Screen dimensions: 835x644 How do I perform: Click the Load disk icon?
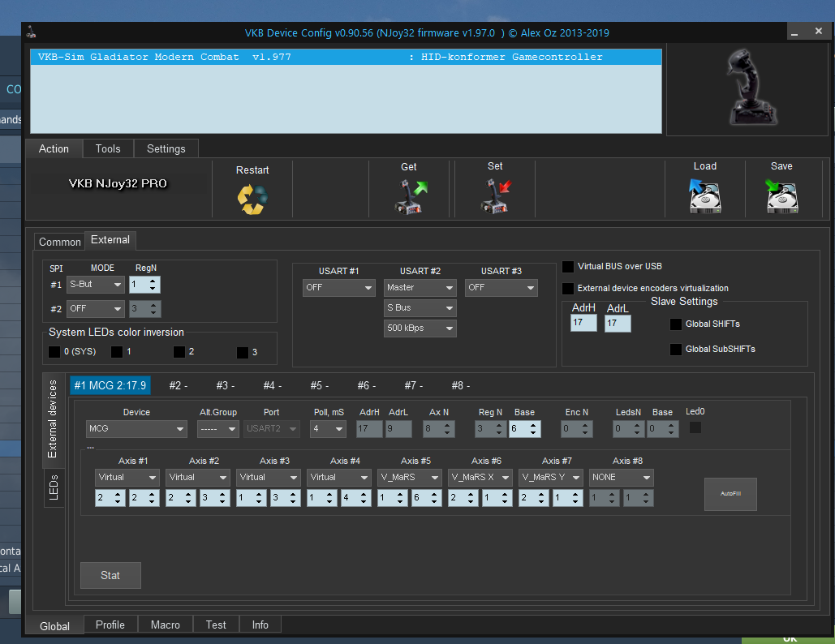pyautogui.click(x=704, y=195)
